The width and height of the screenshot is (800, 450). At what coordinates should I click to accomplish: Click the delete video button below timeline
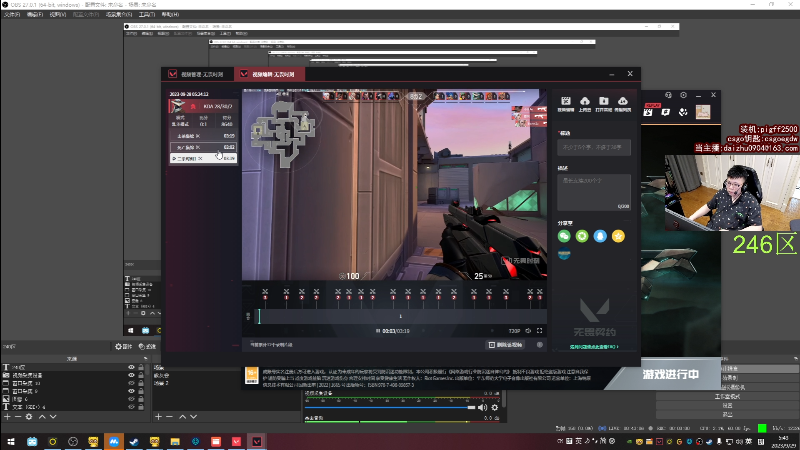click(x=506, y=345)
